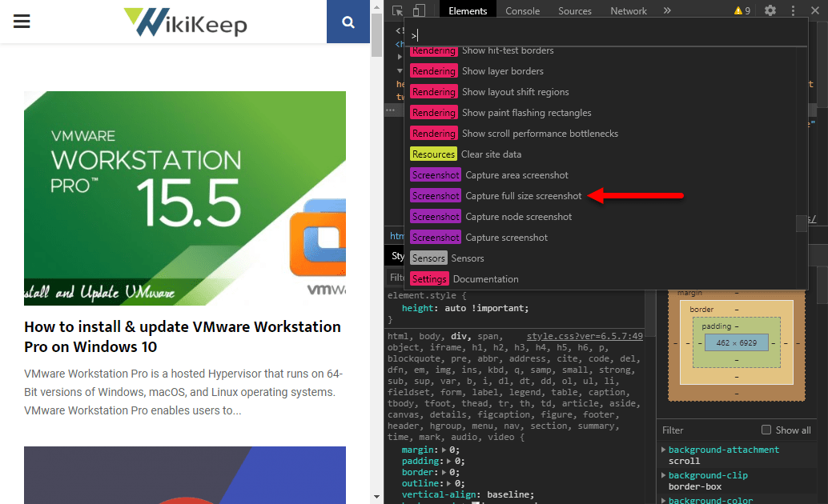Focus the command menu input field
The image size is (828, 504).
[606, 35]
